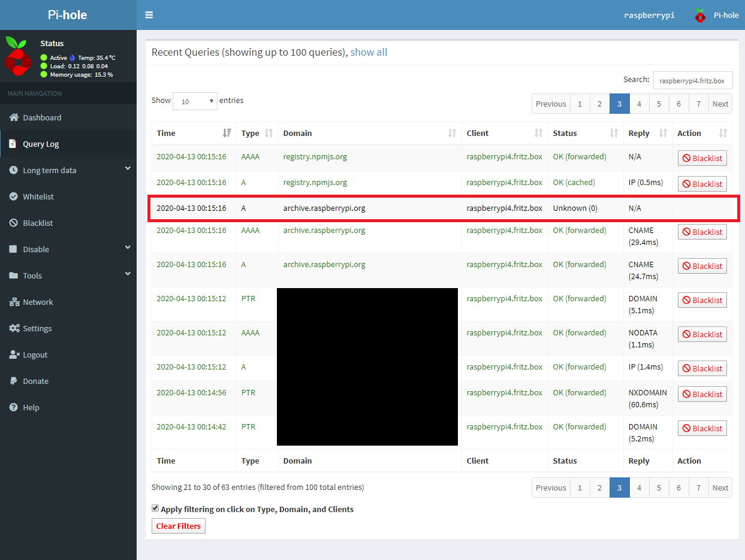The image size is (745, 560).
Task: Toggle Apply filtering on click checkbox
Action: tap(155, 508)
